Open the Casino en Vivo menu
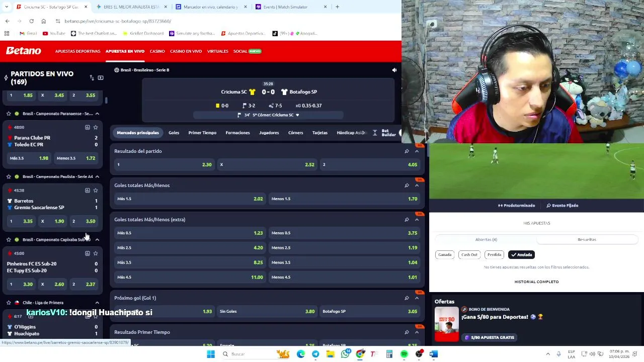This screenshot has width=644, height=362. (186, 51)
